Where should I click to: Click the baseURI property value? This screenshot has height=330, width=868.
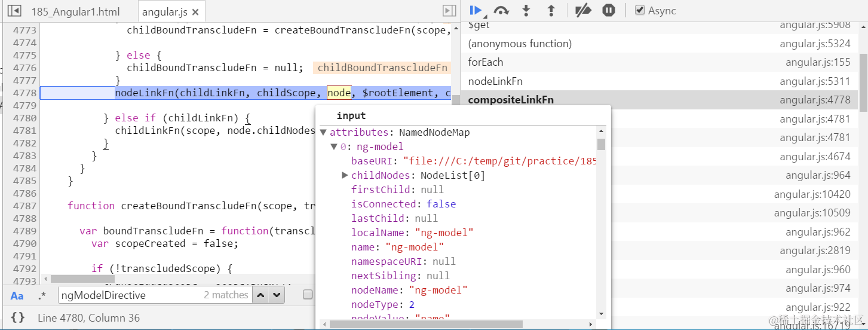(500, 161)
